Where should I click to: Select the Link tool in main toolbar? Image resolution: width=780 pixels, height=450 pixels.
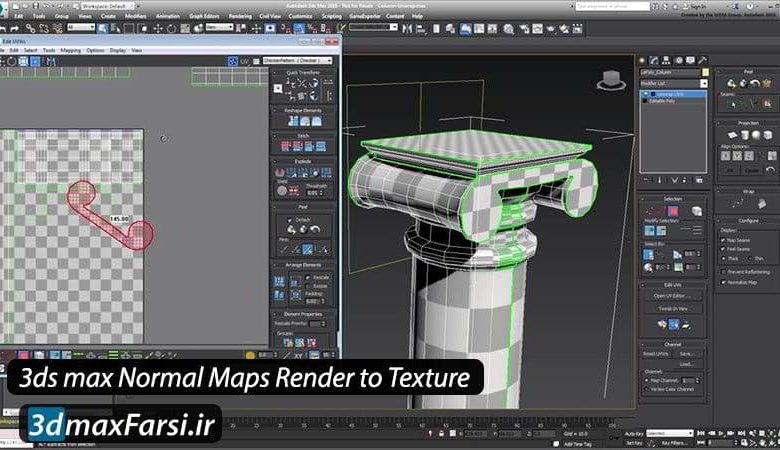[30, 29]
